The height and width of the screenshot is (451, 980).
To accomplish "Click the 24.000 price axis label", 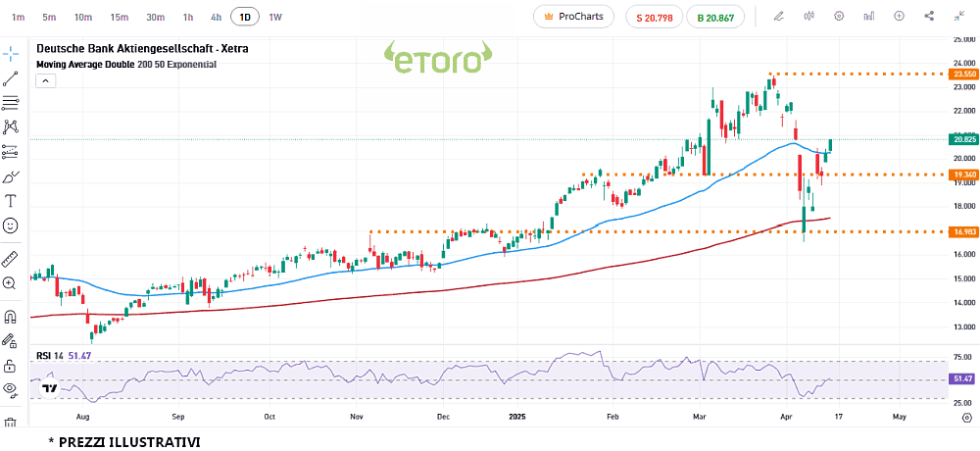I will 964,63.
